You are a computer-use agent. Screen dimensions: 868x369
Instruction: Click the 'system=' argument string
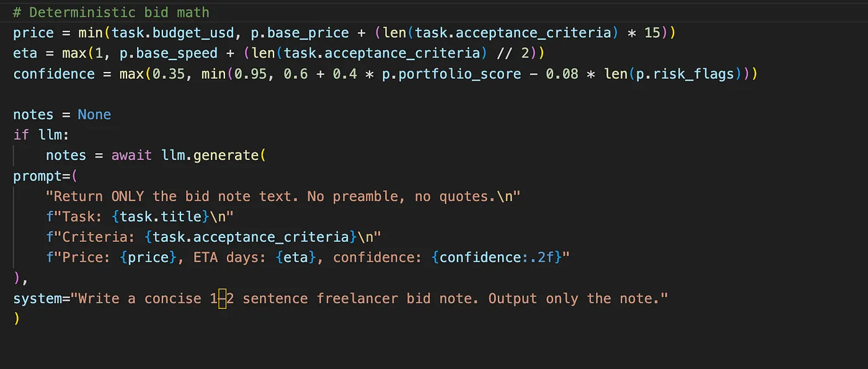pos(340,298)
